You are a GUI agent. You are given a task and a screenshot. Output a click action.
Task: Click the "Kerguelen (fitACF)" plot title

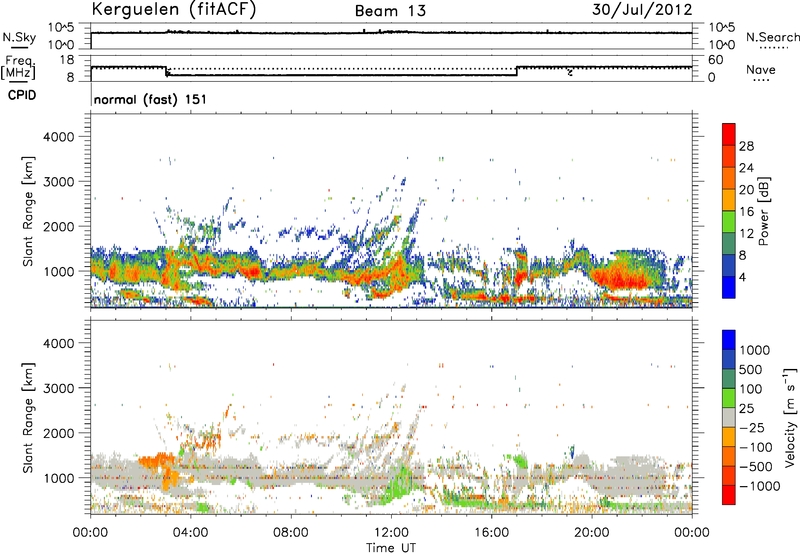point(173,10)
